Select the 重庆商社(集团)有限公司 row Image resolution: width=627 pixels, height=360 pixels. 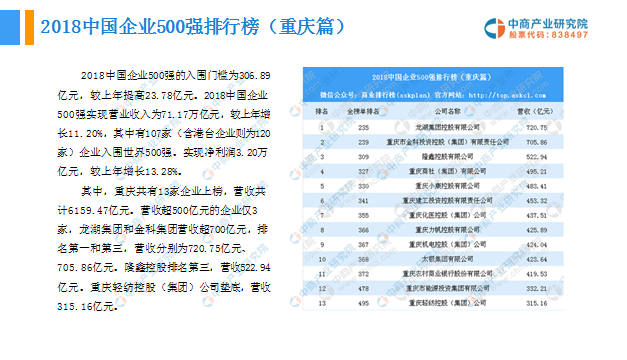click(x=433, y=171)
